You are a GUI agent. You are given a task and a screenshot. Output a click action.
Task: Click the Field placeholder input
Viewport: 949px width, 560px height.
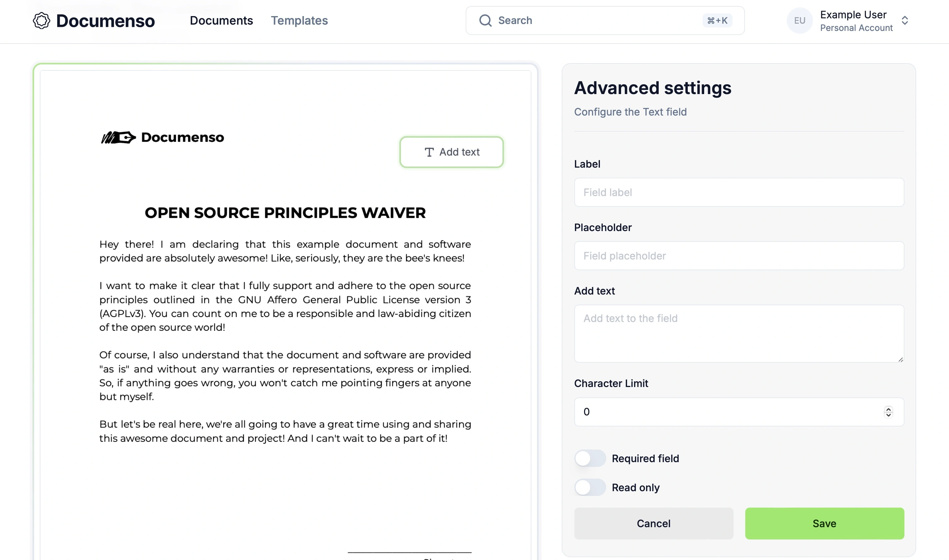click(739, 256)
